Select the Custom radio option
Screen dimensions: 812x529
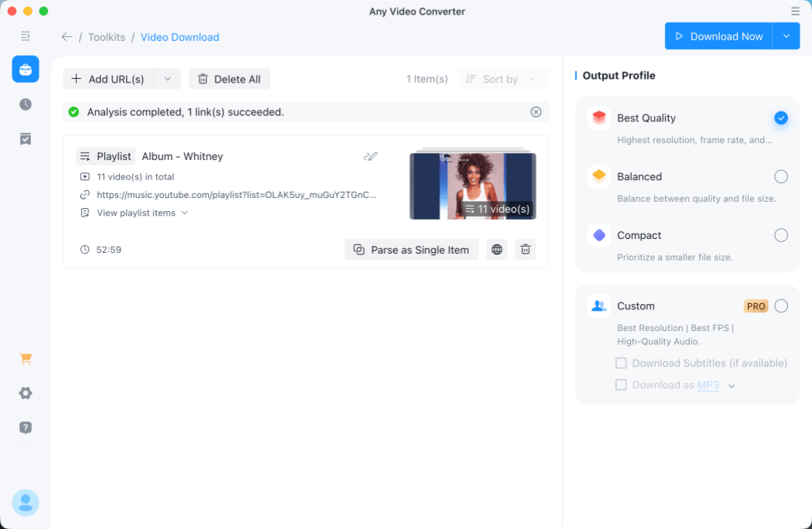(x=781, y=306)
